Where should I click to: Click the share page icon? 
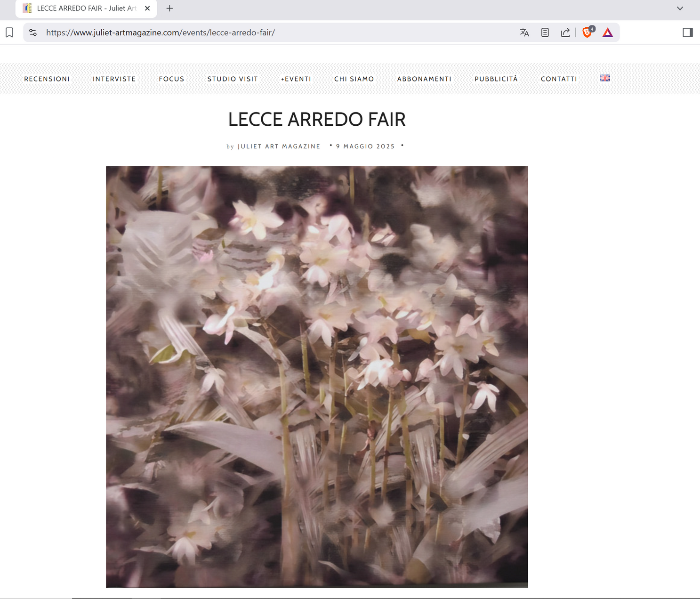click(x=565, y=32)
